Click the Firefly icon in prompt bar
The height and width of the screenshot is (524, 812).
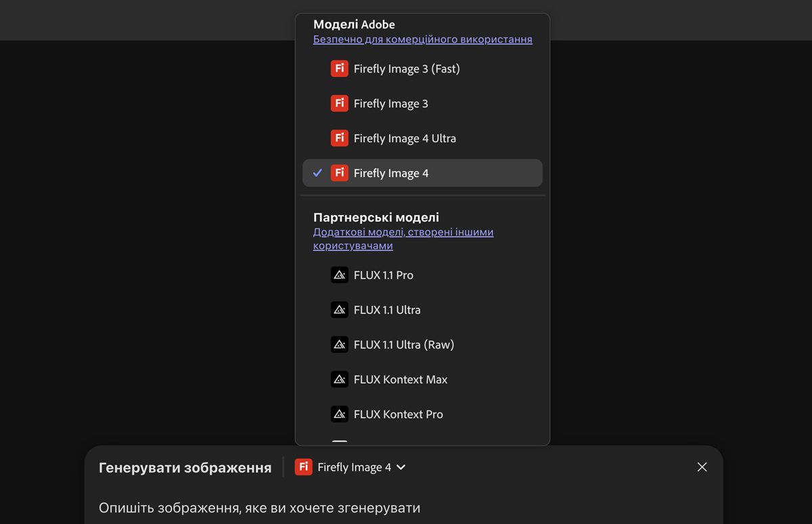304,467
